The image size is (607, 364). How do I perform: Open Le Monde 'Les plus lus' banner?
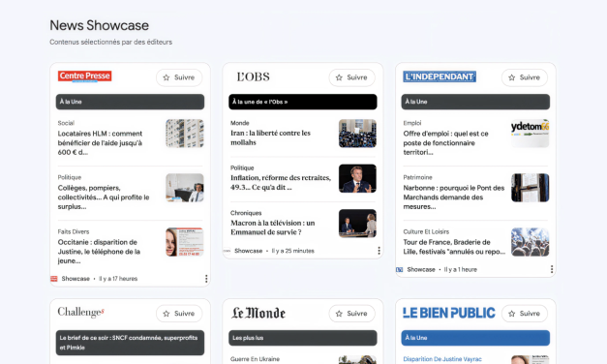tap(303, 338)
